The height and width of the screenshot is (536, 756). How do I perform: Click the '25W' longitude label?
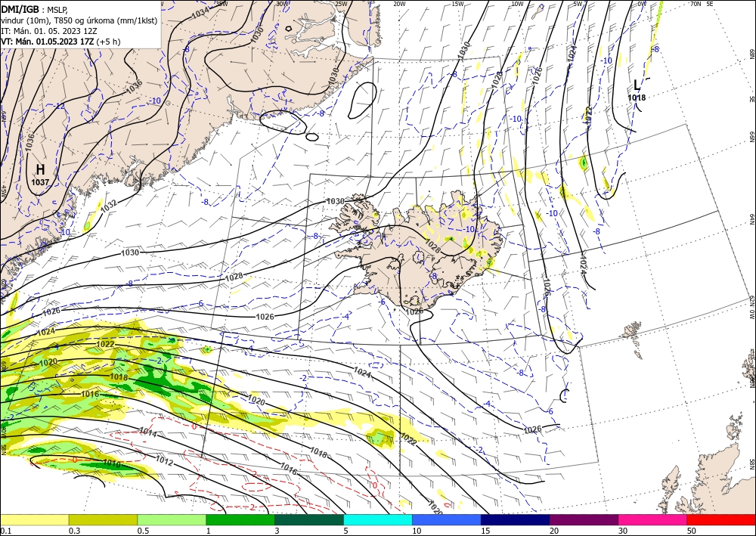pos(340,4)
